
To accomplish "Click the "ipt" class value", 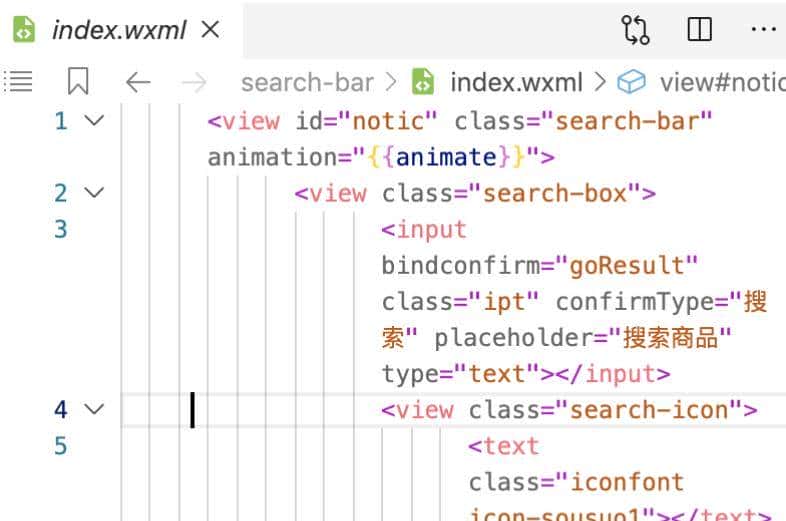I will 504,301.
